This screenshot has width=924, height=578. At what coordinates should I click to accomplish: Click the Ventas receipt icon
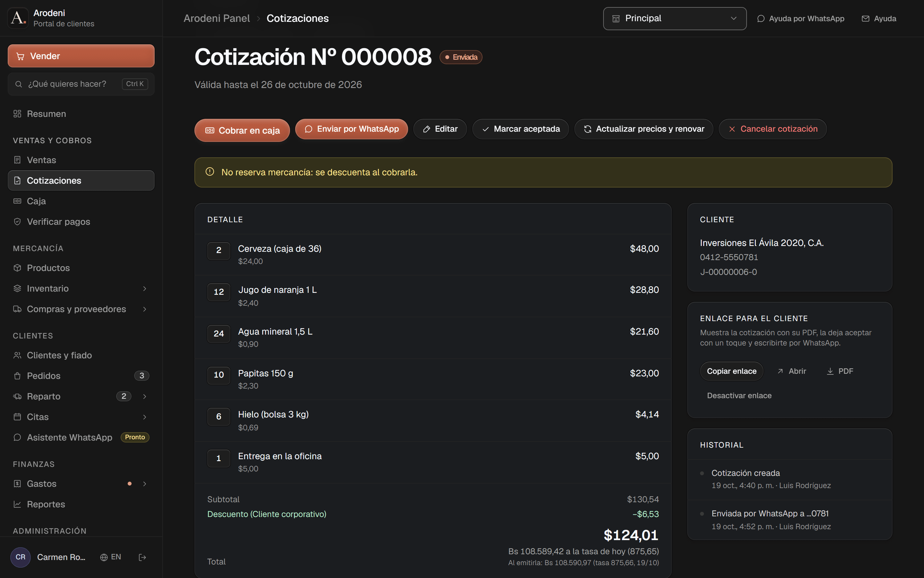pyautogui.click(x=17, y=160)
